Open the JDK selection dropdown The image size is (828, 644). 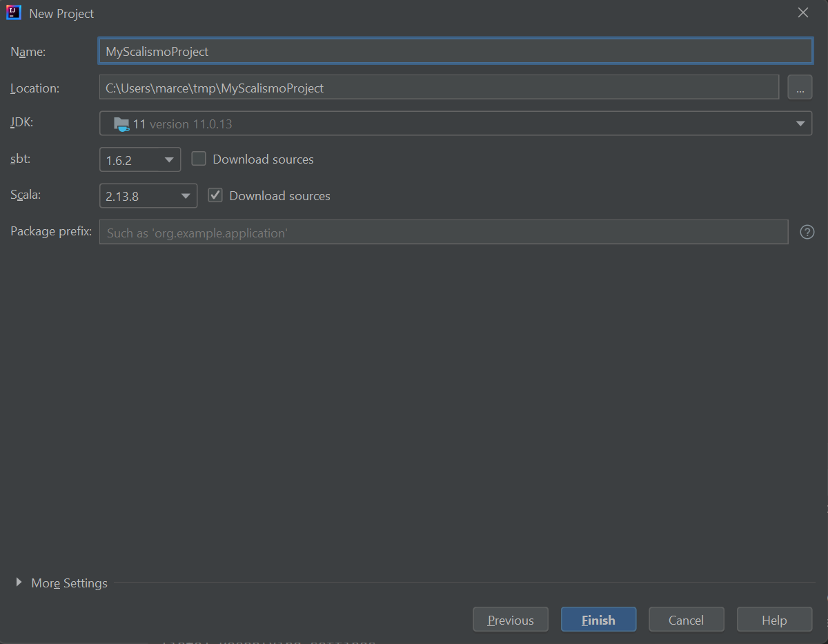[x=800, y=123]
